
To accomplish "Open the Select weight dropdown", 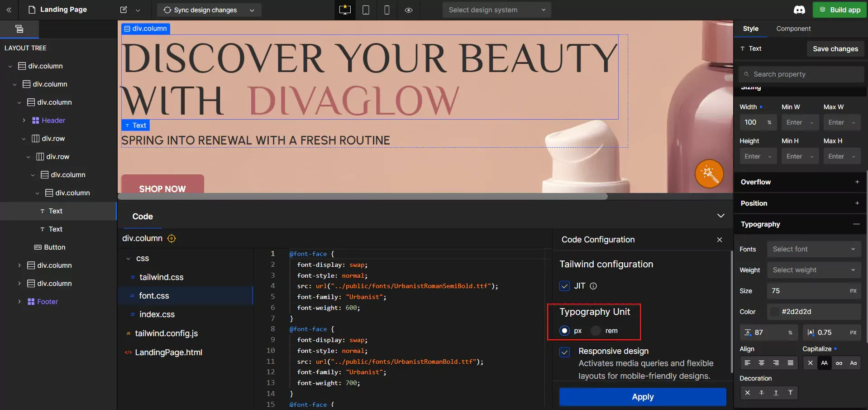I will tap(814, 270).
